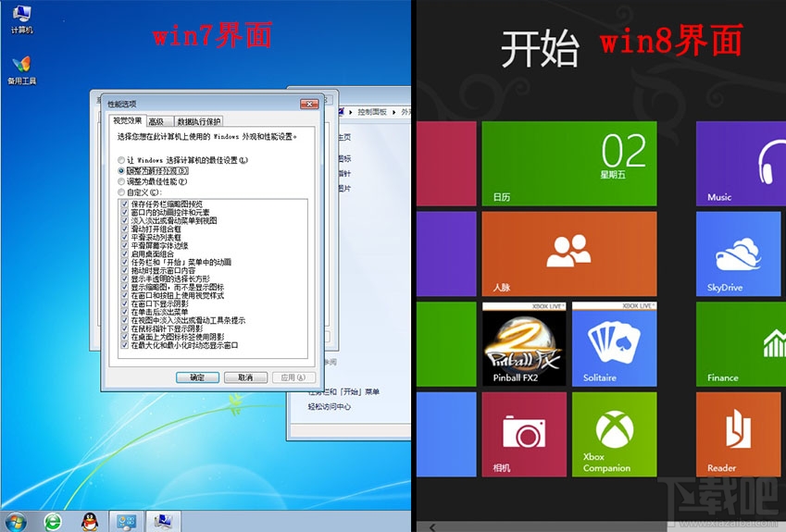This screenshot has width=786, height=532.
Task: Uncheck 启用桌面组合
Action: click(125, 254)
